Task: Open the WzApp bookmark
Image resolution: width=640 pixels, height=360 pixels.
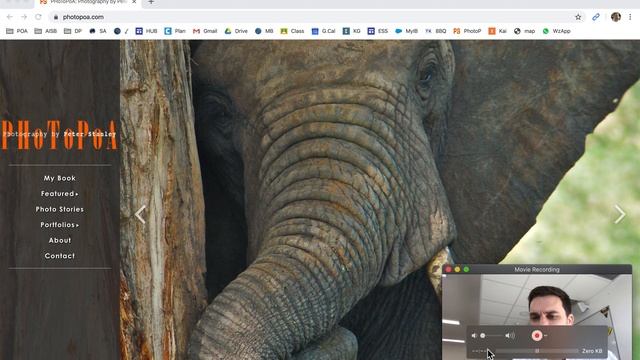Action: coord(556,31)
